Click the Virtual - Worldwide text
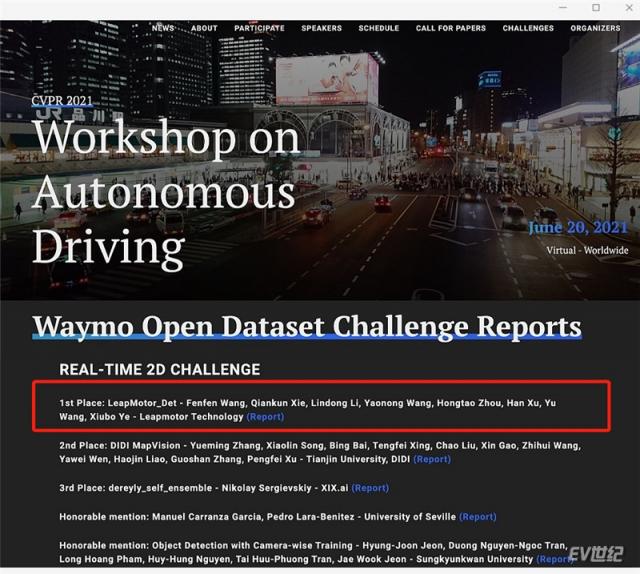640x574 pixels. tap(587, 250)
